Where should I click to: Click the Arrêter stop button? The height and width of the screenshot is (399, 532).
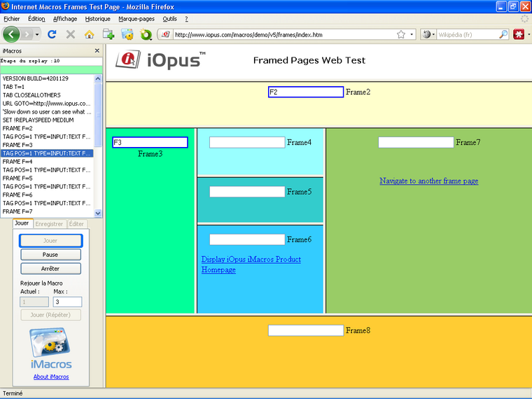coord(50,268)
